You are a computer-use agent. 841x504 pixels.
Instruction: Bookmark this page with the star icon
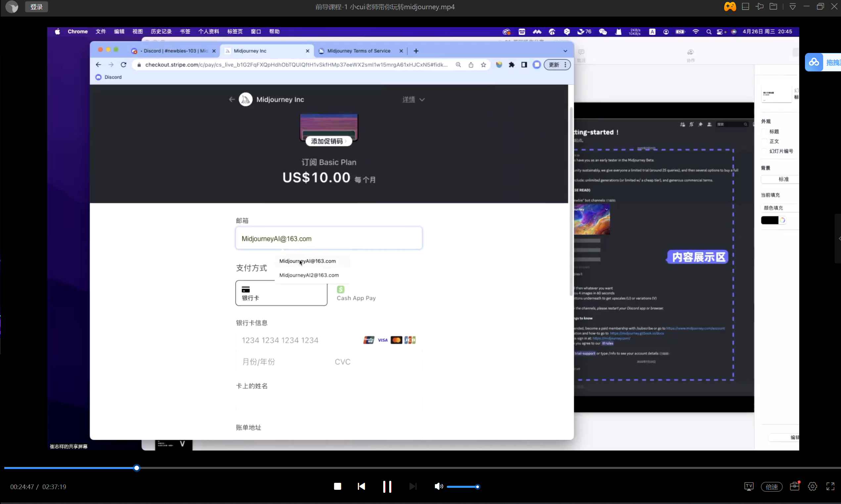483,65
